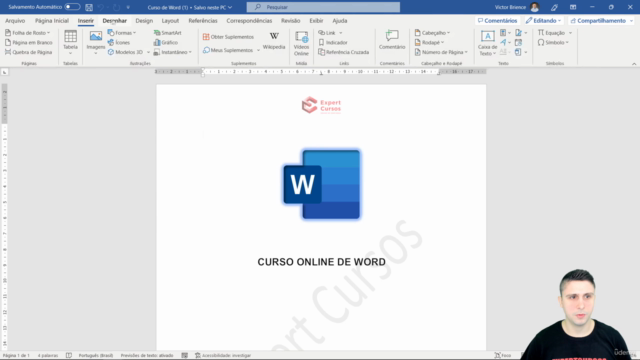Open Victor Brience account profile picture
Image resolution: width=640 pixels, height=360 pixels.
pos(535,7)
